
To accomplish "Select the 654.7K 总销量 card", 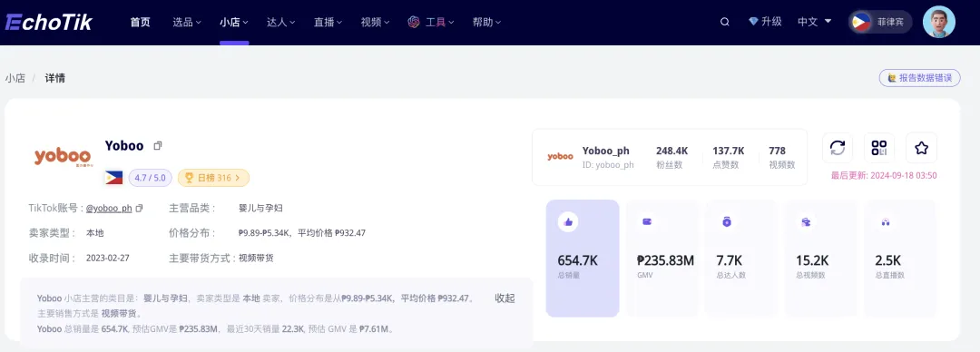I will 583,259.
